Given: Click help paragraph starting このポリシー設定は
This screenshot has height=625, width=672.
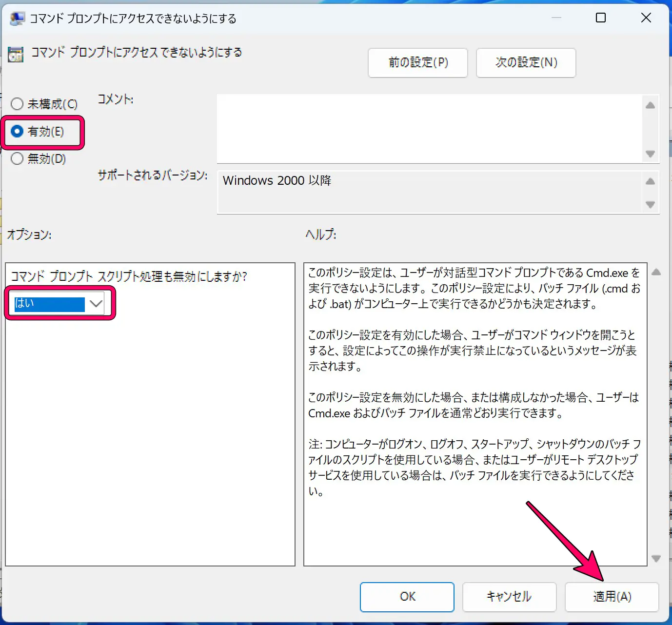Looking at the screenshot, I should (474, 288).
